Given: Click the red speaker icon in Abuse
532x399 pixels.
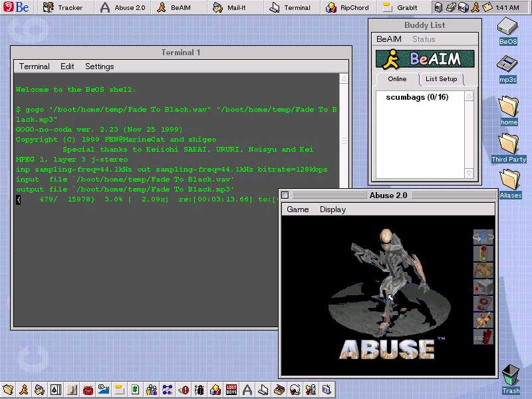Looking at the screenshot, I should coord(483,303).
